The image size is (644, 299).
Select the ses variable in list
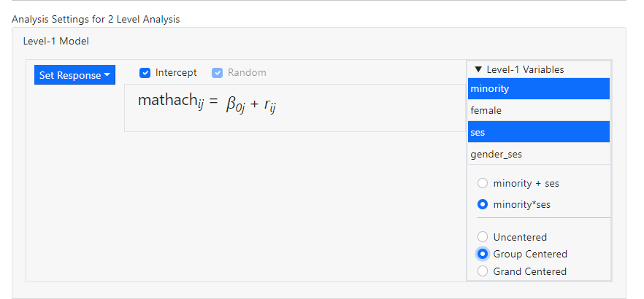(539, 132)
